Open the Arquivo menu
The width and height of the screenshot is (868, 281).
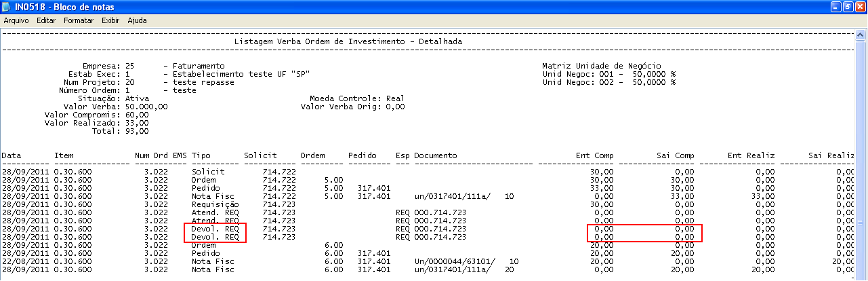[16, 20]
